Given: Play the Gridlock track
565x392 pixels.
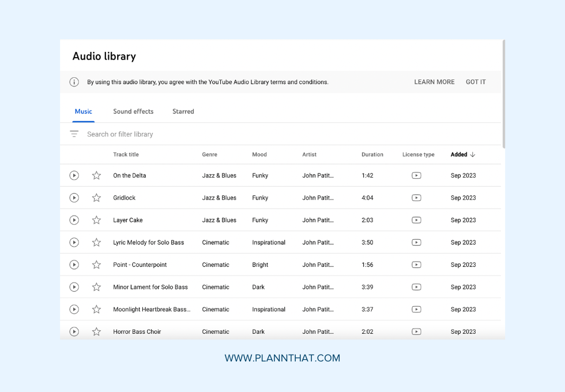Looking at the screenshot, I should 74,198.
